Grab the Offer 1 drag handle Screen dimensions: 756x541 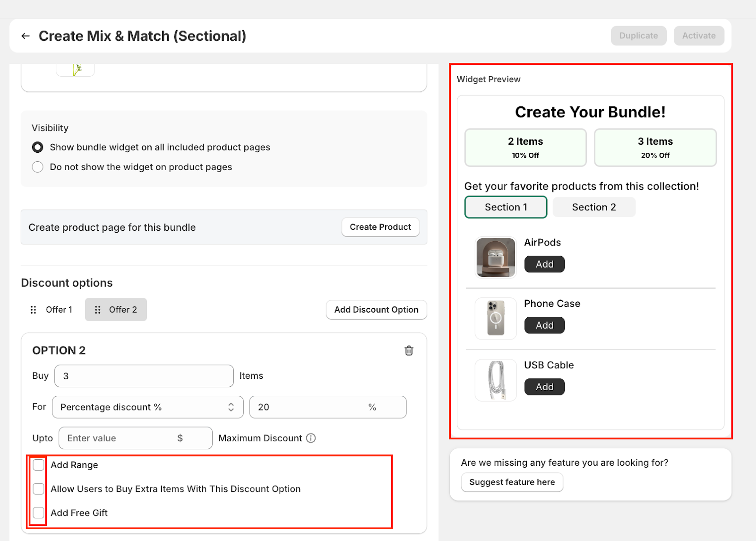34,310
